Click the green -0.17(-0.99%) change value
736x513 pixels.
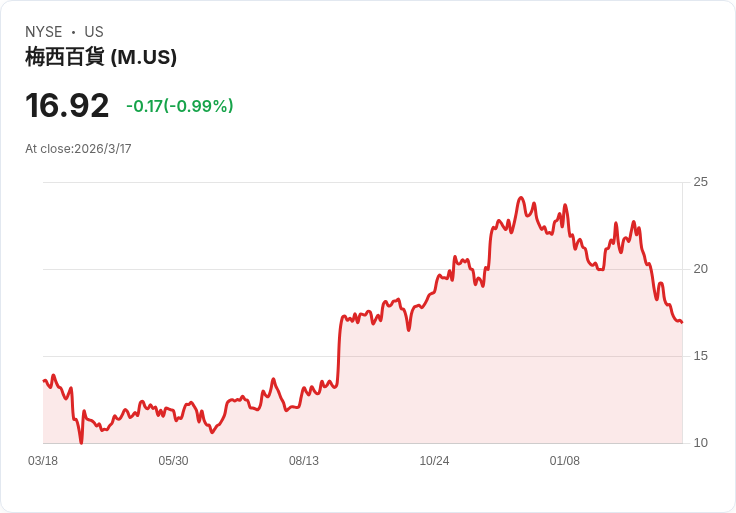tap(180, 106)
